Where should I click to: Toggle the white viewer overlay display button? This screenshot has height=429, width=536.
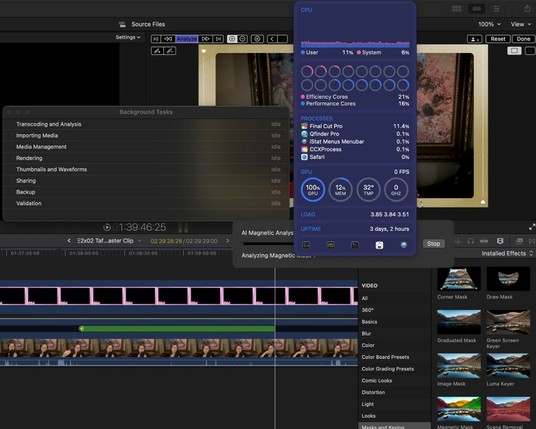(x=514, y=51)
